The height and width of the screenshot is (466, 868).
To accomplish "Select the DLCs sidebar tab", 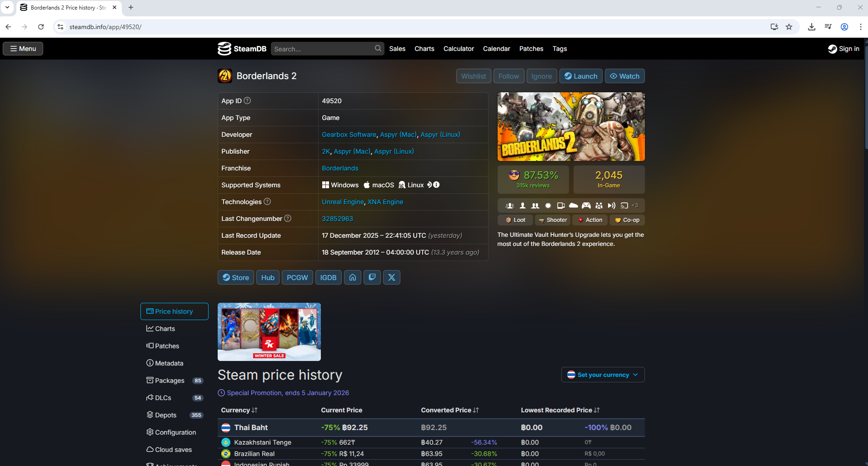I will tap(175, 398).
